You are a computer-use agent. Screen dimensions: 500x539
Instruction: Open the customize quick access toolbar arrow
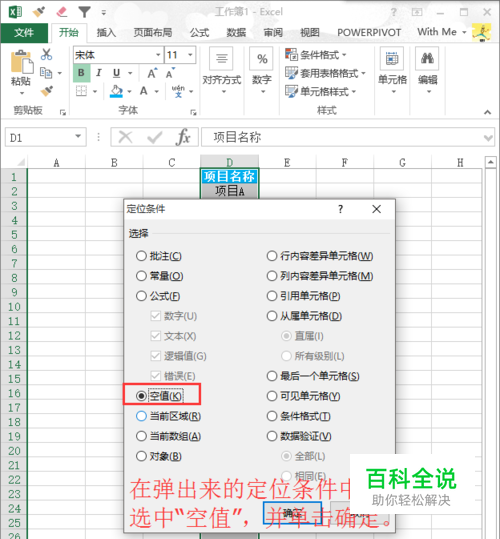pyautogui.click(x=103, y=13)
